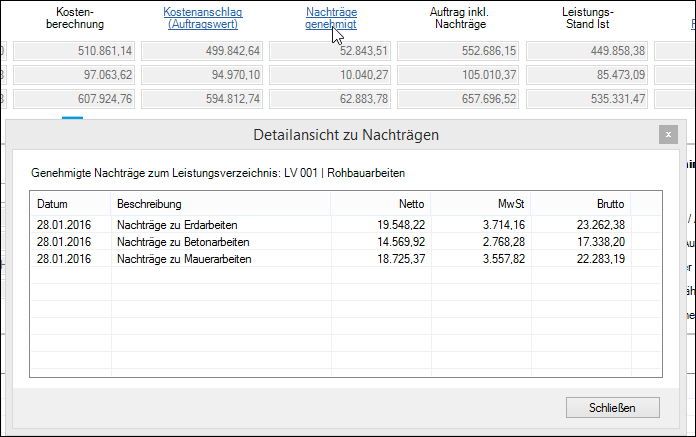This screenshot has width=696, height=437.
Task: Click date cell in the Mauerarbeiten row
Action: 63,259
